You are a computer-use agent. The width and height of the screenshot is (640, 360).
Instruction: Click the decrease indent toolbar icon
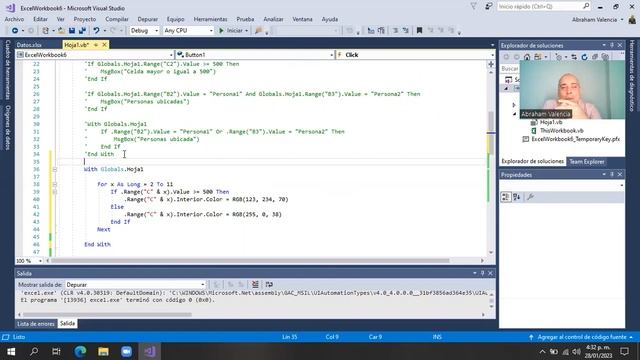coord(371,31)
